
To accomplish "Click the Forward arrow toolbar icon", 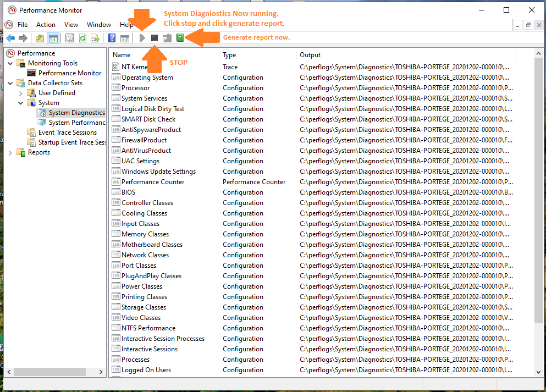I will (23, 38).
